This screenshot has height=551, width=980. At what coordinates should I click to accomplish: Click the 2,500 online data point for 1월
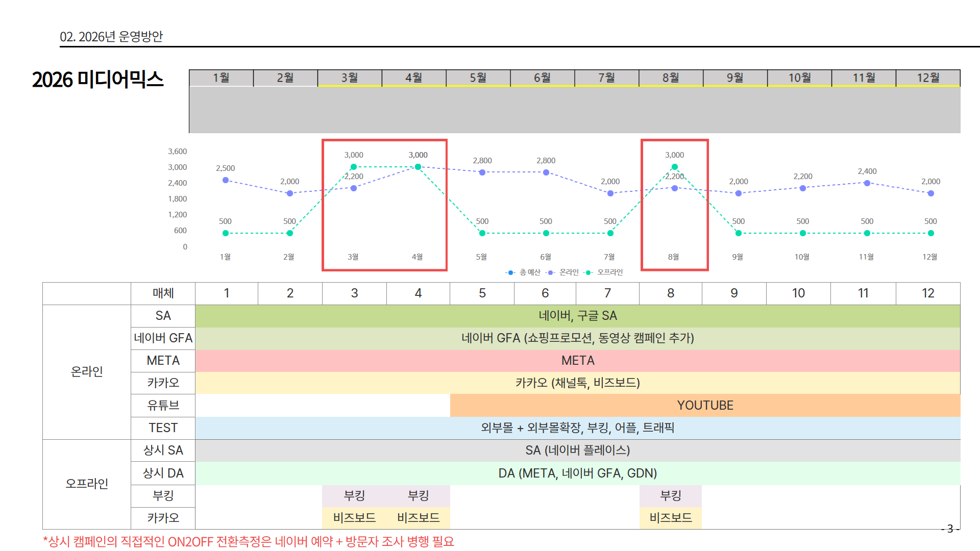pyautogui.click(x=226, y=180)
